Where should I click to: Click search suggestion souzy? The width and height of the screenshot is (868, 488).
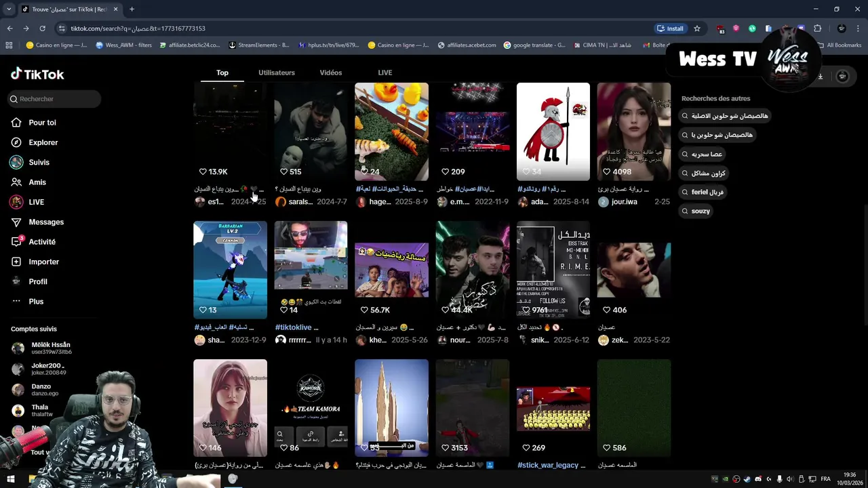pyautogui.click(x=696, y=211)
